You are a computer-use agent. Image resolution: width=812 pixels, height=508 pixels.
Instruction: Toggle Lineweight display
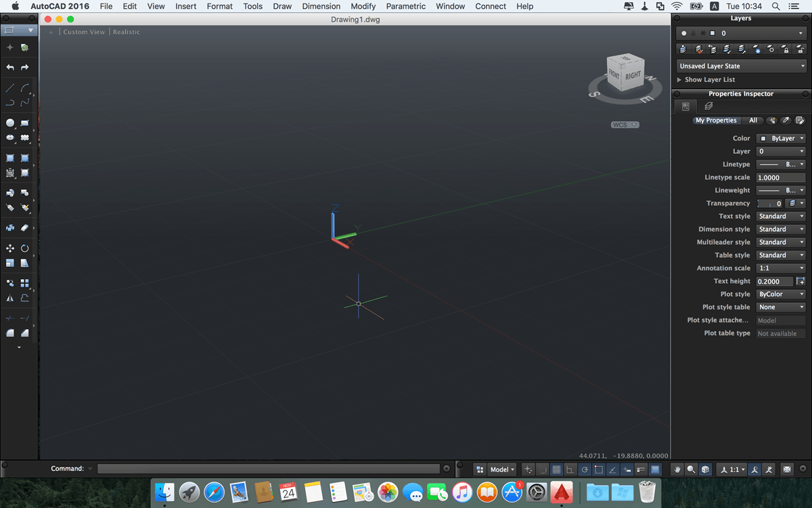tap(641, 469)
